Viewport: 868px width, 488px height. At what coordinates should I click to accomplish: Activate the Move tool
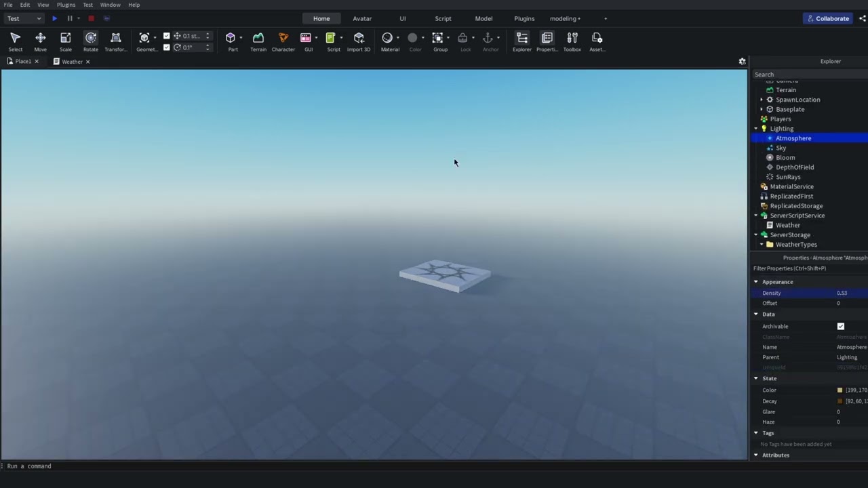(x=40, y=41)
